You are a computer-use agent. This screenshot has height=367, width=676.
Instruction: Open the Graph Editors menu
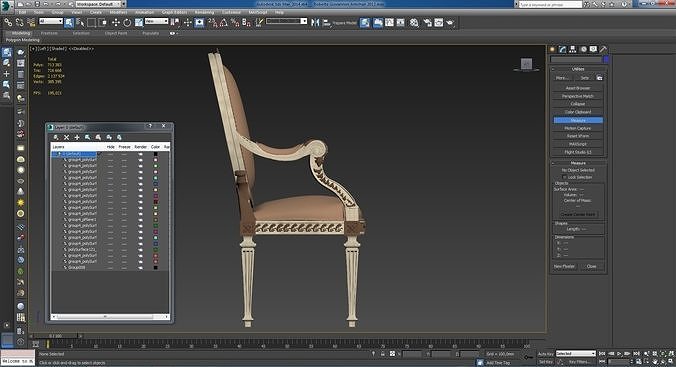[174, 12]
